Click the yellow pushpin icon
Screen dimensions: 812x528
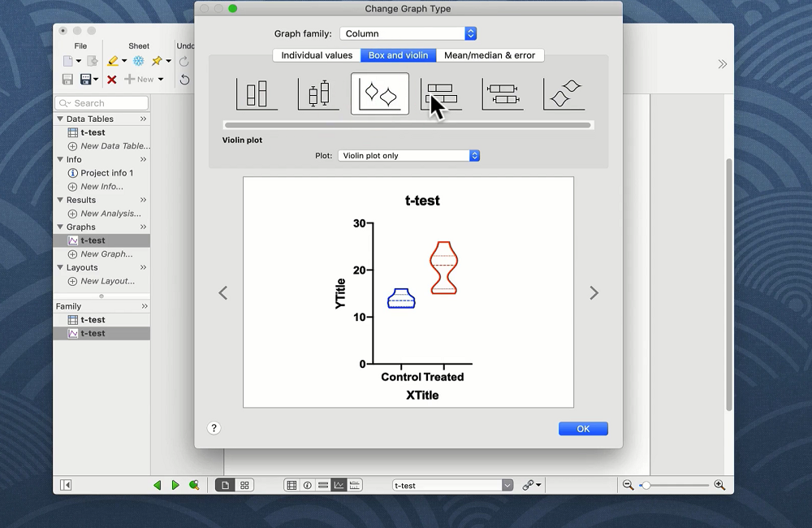(157, 61)
